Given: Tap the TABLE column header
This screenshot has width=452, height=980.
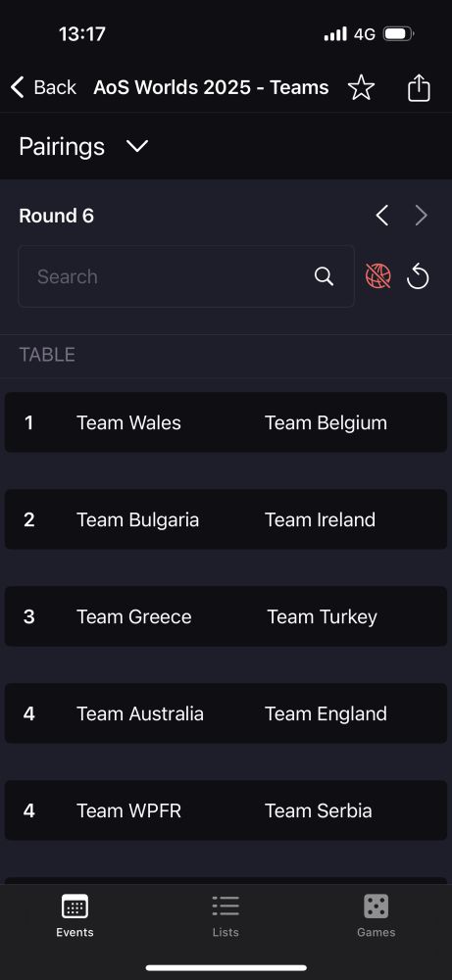Looking at the screenshot, I should click(x=47, y=355).
